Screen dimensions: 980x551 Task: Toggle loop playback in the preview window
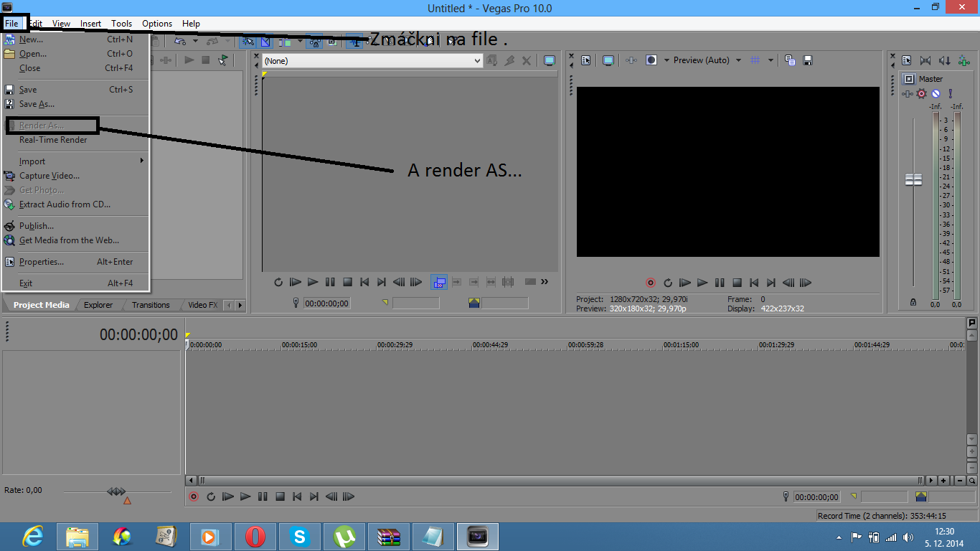coord(668,283)
